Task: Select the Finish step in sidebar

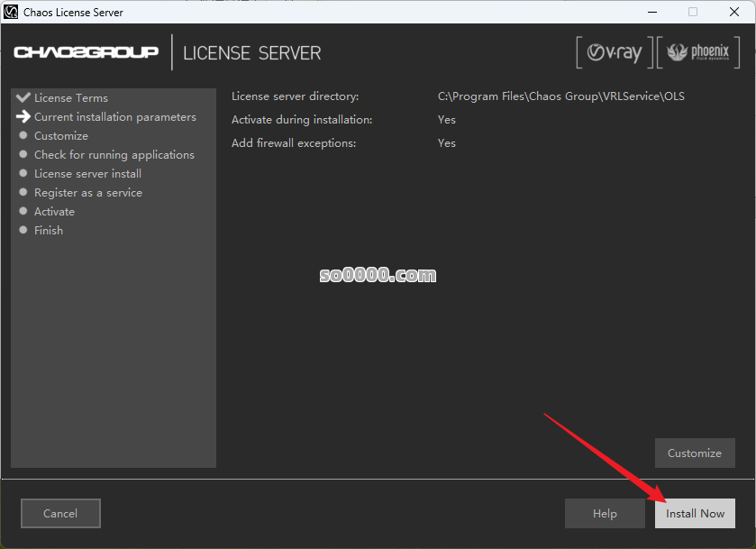Action: 49,231
